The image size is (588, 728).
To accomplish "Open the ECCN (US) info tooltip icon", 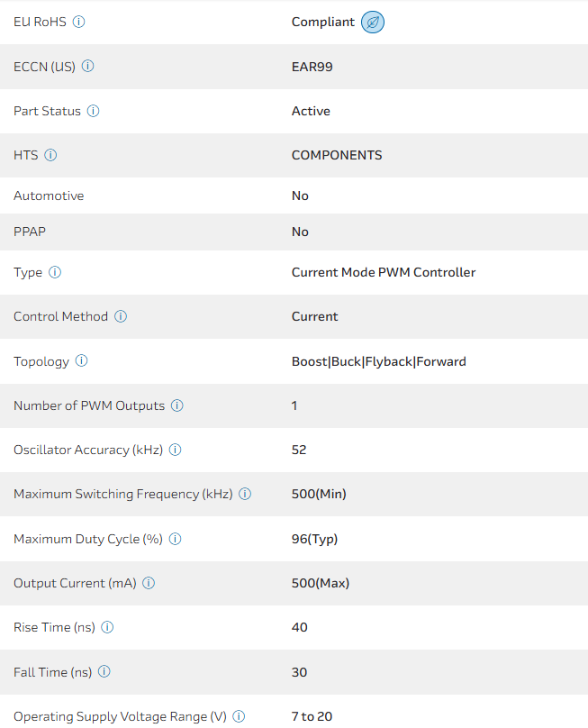I will [x=88, y=67].
